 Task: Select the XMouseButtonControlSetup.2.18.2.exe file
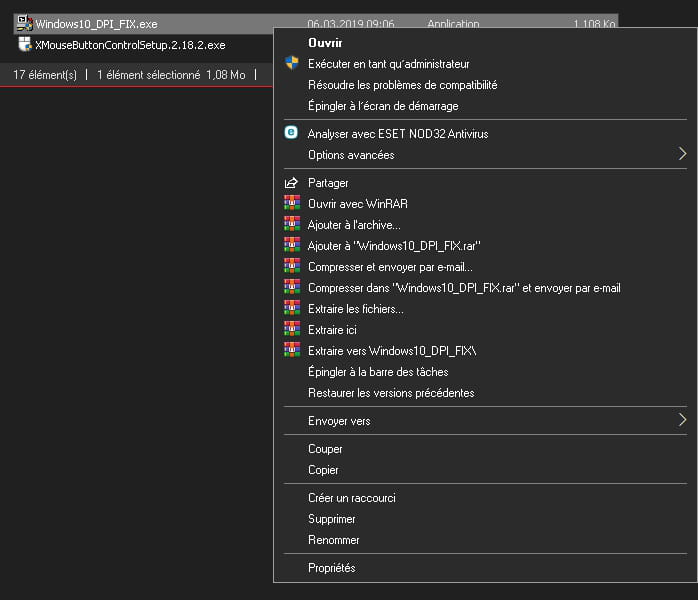(130, 45)
